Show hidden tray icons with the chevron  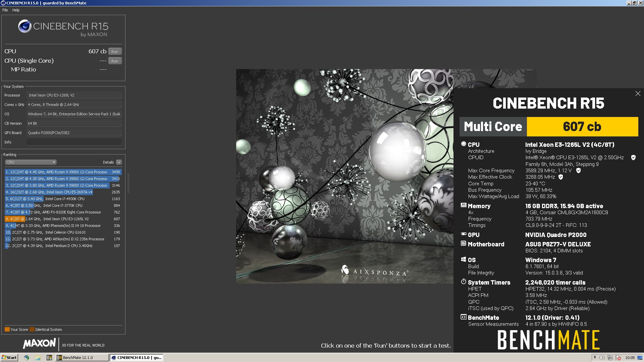(595, 357)
